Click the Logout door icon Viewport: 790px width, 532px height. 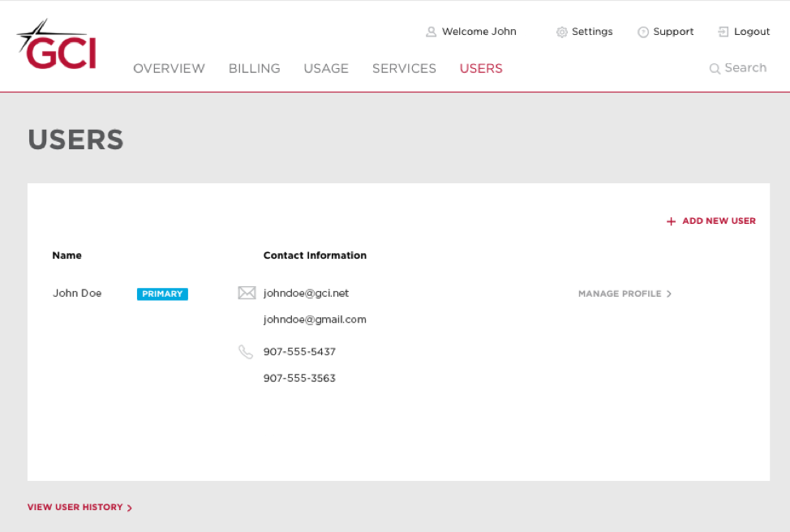click(x=723, y=32)
